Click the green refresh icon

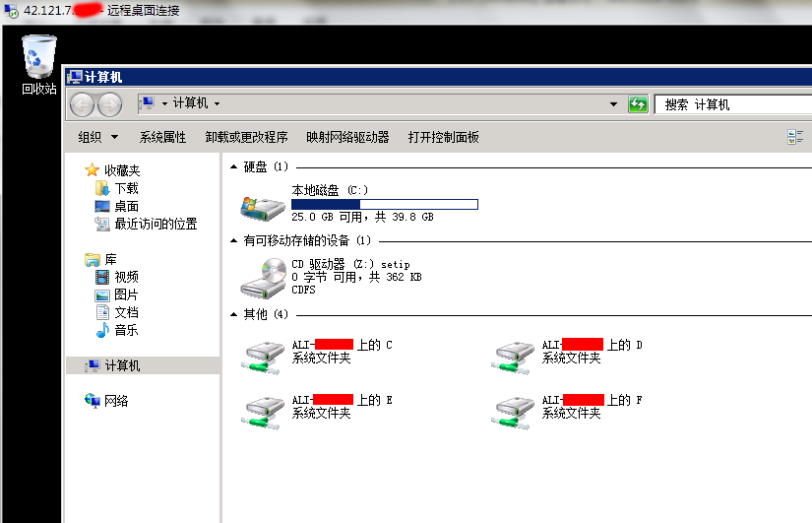point(638,104)
